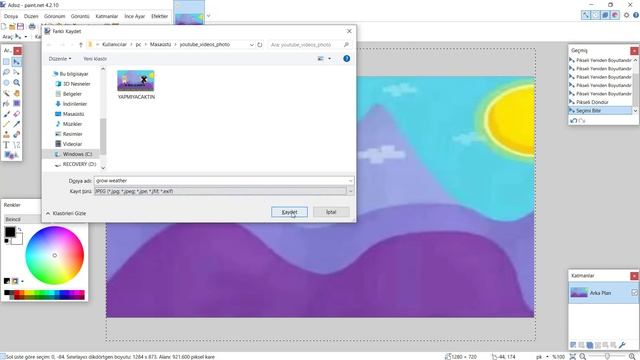Open address bar path history dropdown
The image size is (640, 360).
(x=252, y=44)
